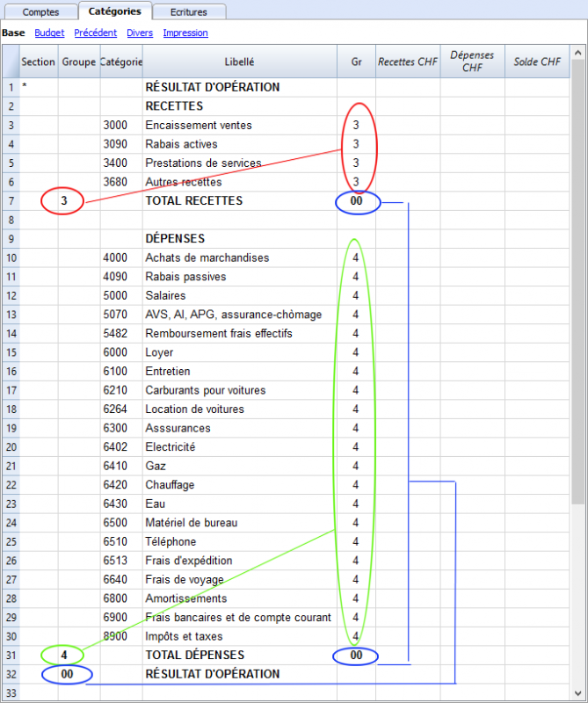The height and width of the screenshot is (703, 588).
Task: Select the Catégories tab
Action: point(114,11)
